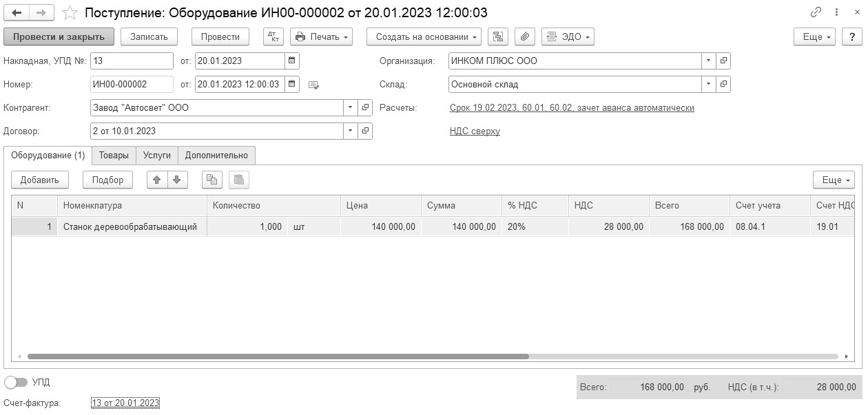The height and width of the screenshot is (415, 868).
Task: Toggle the УПД switch
Action: point(16,382)
